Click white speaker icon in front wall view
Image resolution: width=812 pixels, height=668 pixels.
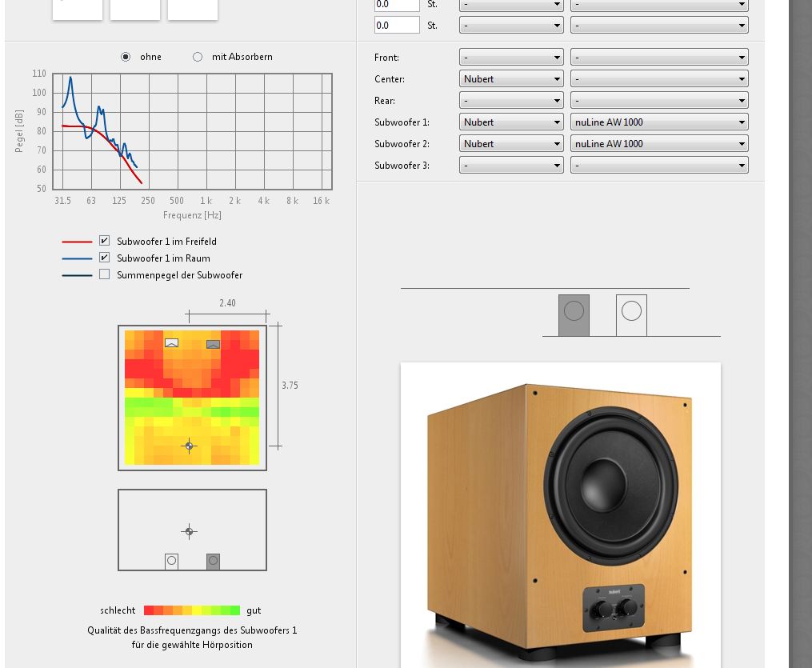click(631, 314)
